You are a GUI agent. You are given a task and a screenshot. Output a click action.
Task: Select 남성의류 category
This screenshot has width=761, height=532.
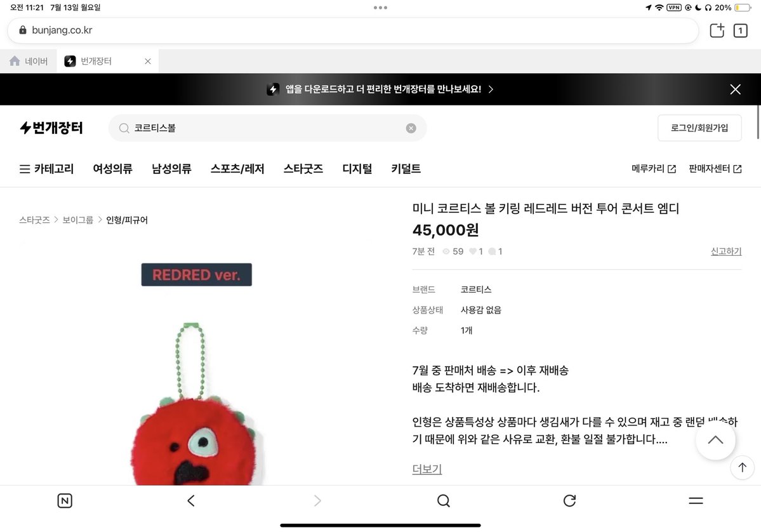point(171,169)
